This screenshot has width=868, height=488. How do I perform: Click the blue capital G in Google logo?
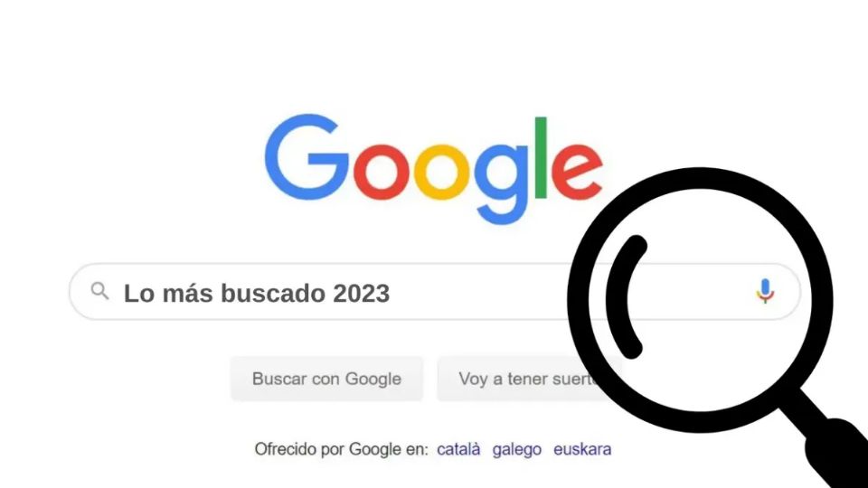[x=307, y=157]
